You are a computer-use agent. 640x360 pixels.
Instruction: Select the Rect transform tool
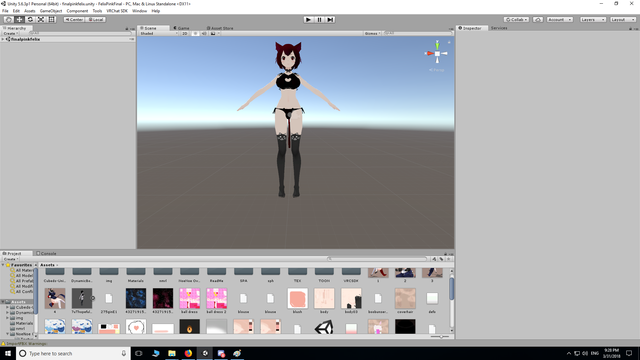tap(52, 20)
